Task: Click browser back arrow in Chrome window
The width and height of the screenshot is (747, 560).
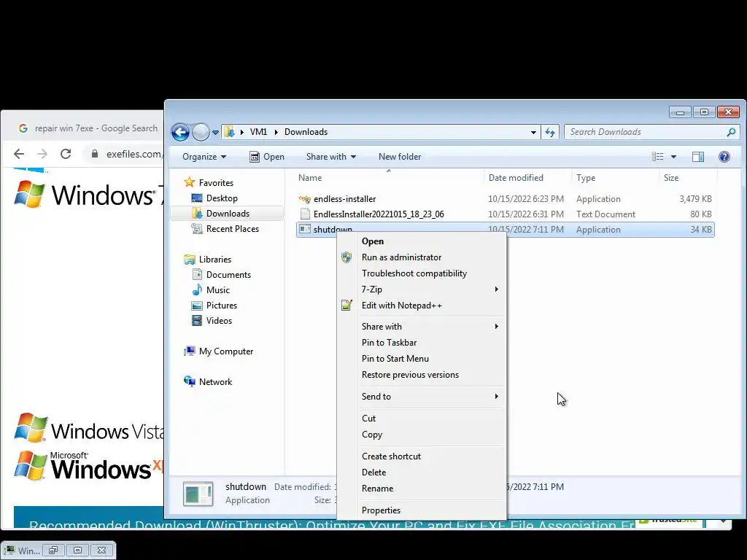Action: pos(19,154)
